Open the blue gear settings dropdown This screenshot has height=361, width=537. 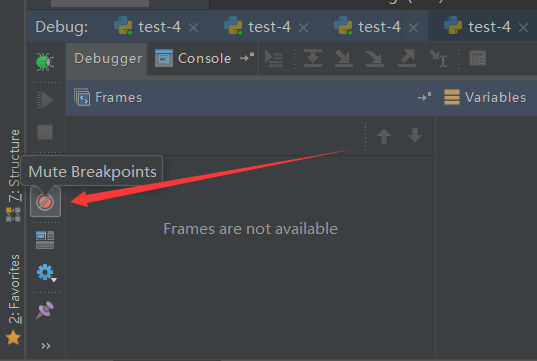click(46, 273)
